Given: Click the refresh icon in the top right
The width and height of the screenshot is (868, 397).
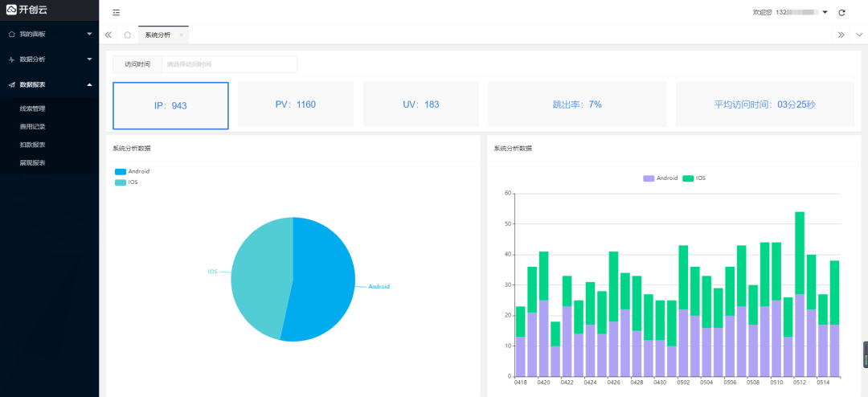Looking at the screenshot, I should (x=841, y=12).
